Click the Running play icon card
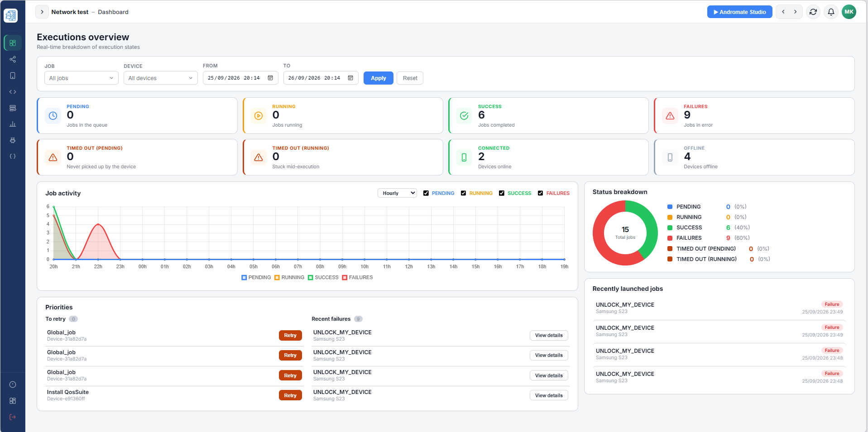Image resolution: width=868 pixels, height=432 pixels. 259,116
